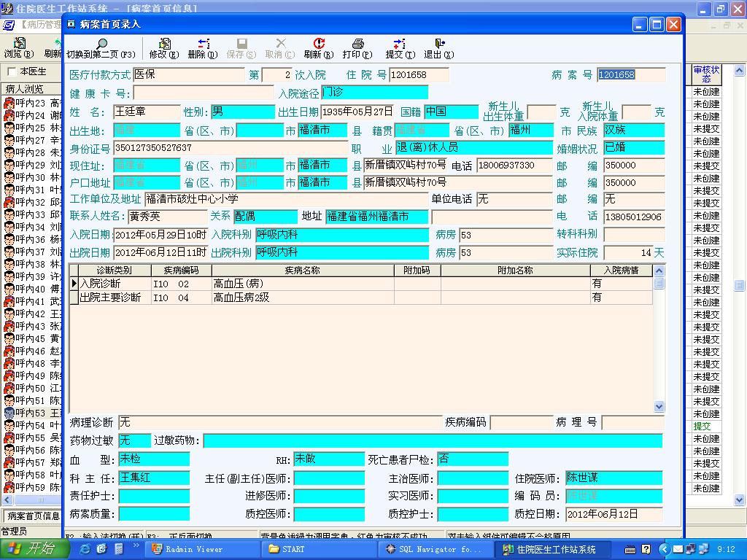Image resolution: width=747 pixels, height=560 pixels.
Task: Click the 身份证号 input field
Action: click(231, 147)
